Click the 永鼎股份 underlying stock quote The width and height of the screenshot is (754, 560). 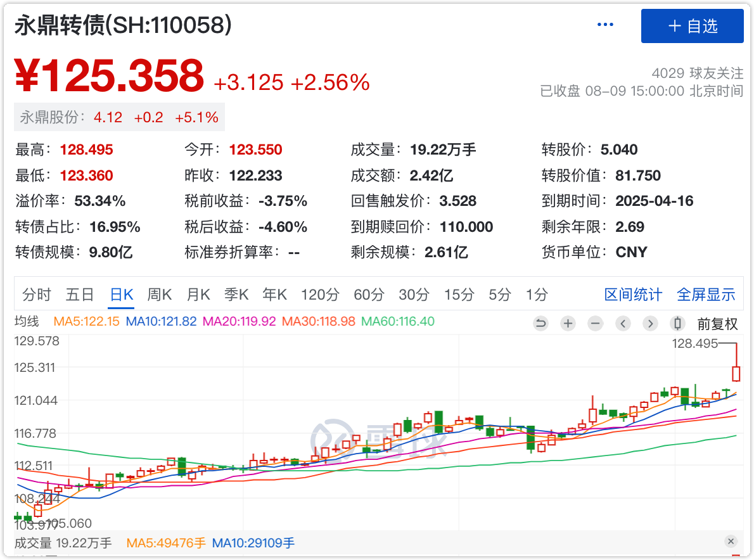pos(119,117)
